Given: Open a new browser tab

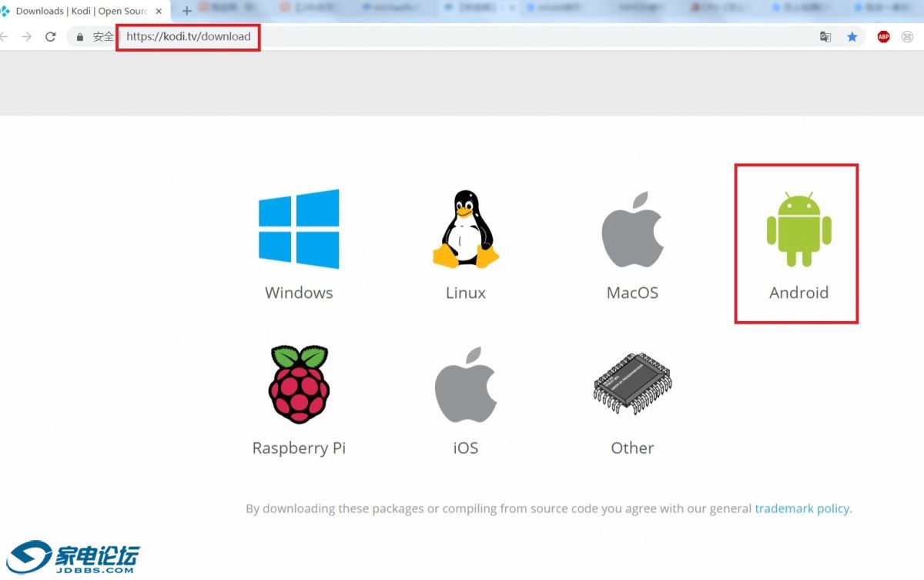Looking at the screenshot, I should [x=186, y=12].
